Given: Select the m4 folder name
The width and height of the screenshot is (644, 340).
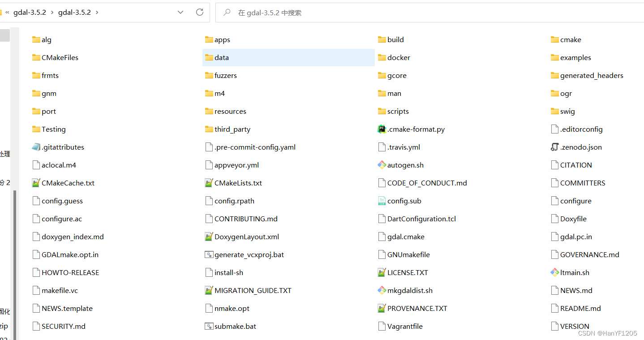Looking at the screenshot, I should [x=219, y=93].
